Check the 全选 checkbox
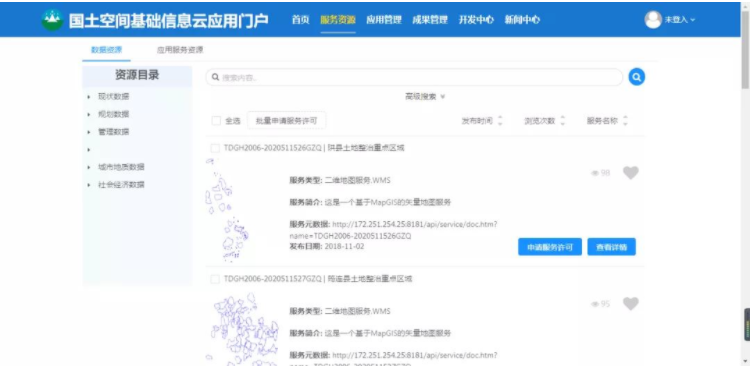 click(216, 121)
